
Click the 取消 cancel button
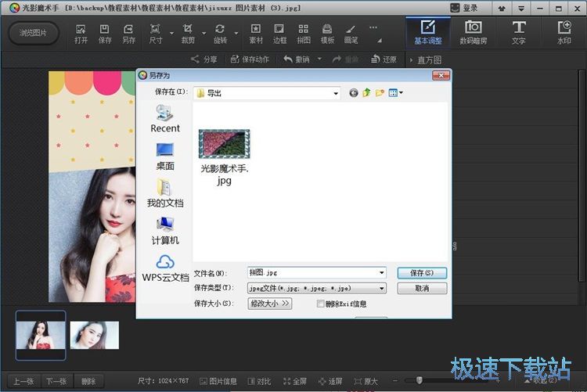(422, 288)
